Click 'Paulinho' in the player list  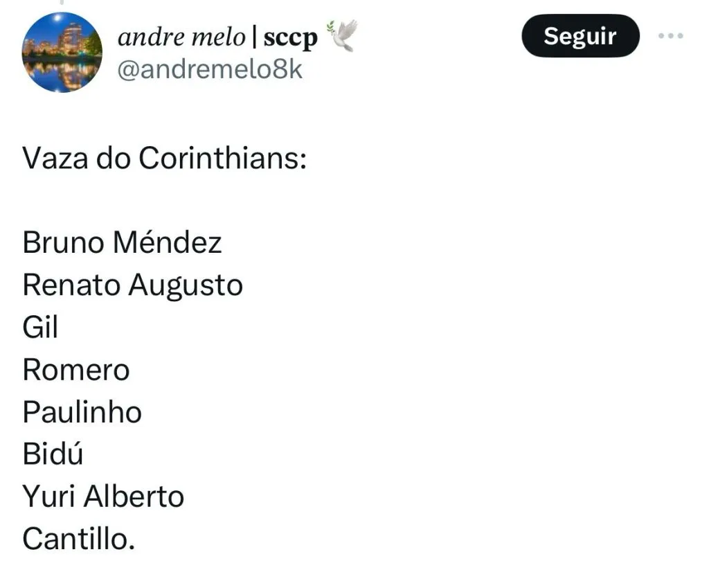coord(82,412)
